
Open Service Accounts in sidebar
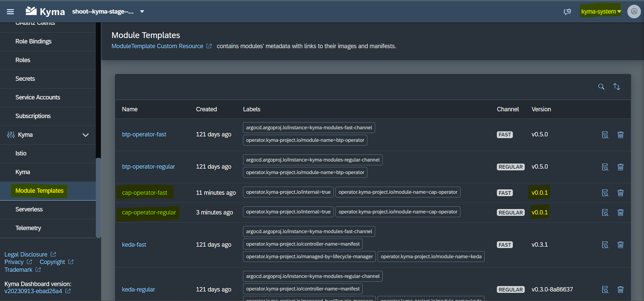point(48,97)
